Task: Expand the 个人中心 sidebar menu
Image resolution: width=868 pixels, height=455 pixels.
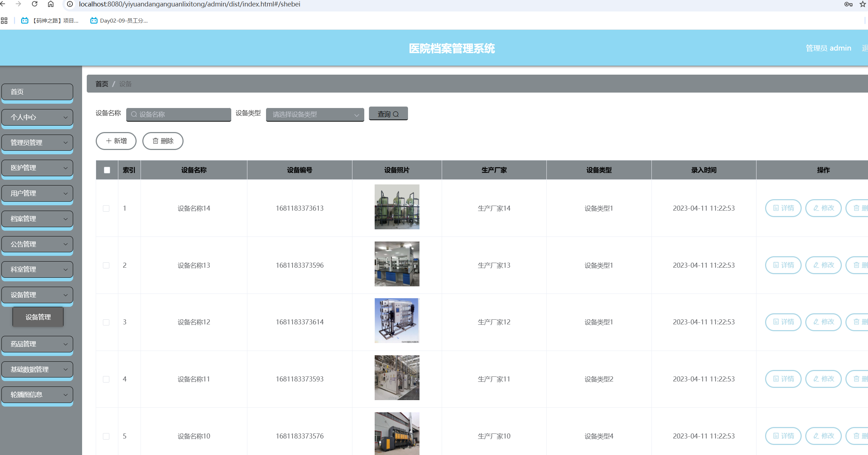Action: coord(37,117)
